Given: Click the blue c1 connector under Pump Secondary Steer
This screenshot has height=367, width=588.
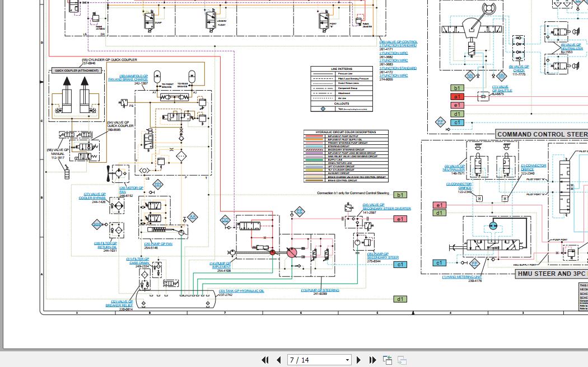Looking at the screenshot, I should coord(400,264).
